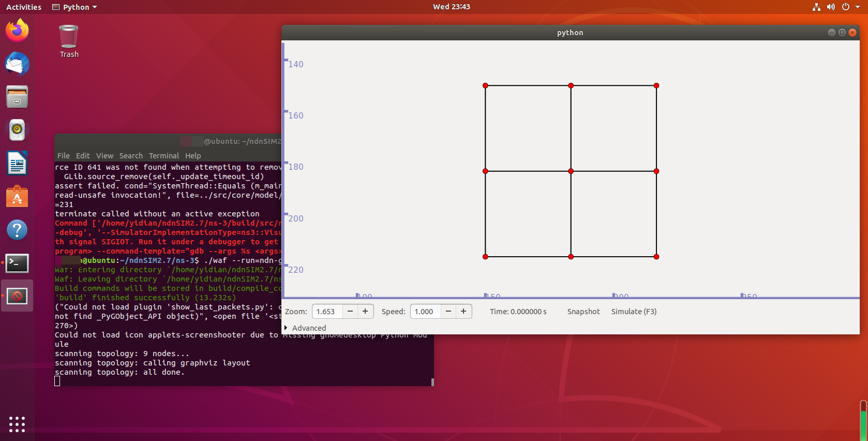
Task: Click the Time: 0.000000 s readout
Action: [x=518, y=312]
